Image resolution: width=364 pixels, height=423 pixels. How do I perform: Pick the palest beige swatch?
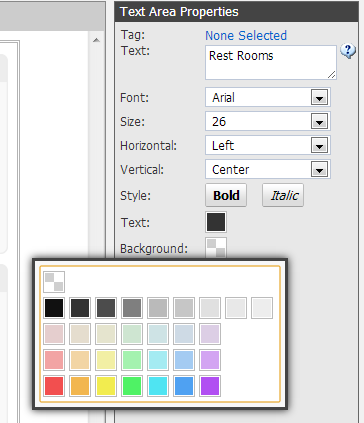pos(80,334)
